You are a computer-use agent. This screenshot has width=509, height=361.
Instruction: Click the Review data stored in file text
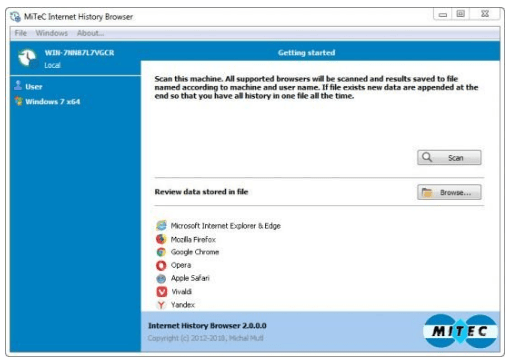[201, 192]
